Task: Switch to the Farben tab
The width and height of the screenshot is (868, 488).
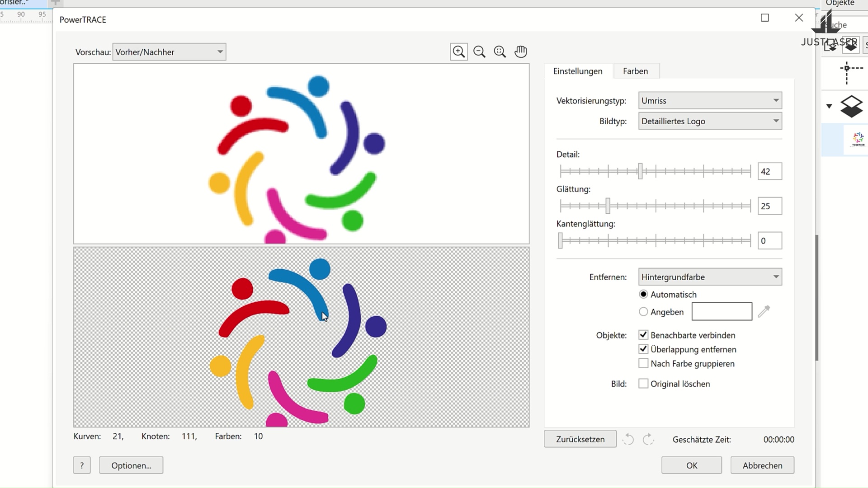Action: pos(635,71)
